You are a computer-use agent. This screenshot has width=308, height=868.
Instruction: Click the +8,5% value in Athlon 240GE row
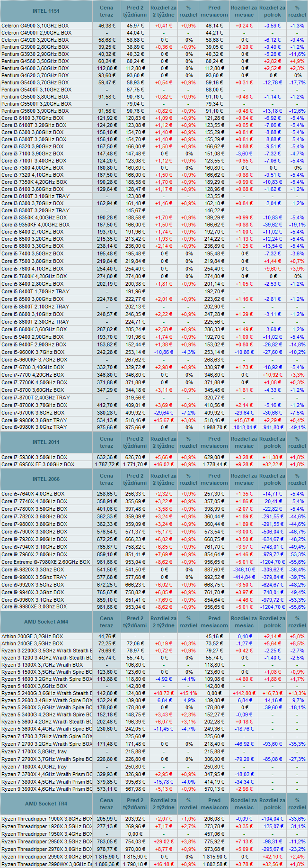297,643
